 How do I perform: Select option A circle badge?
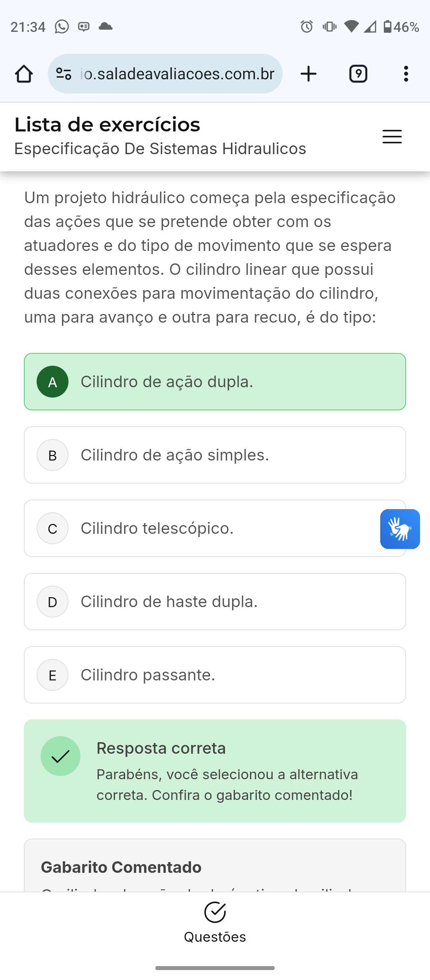(x=53, y=382)
